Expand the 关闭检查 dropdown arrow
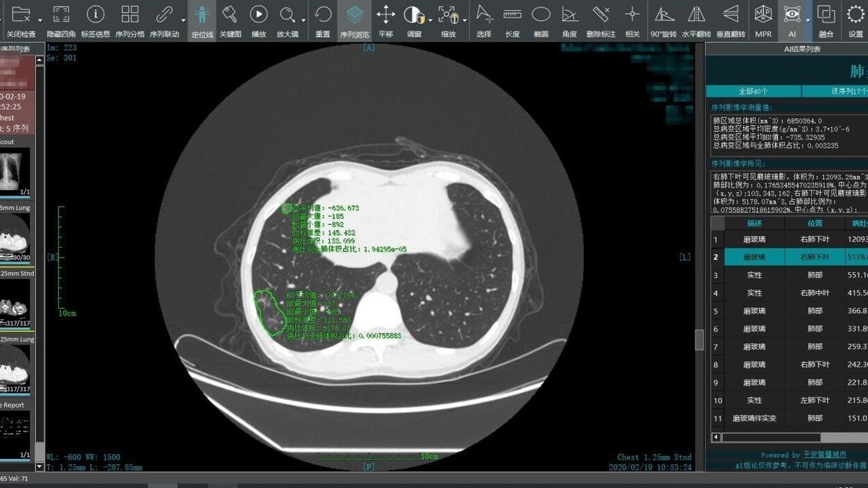Image resolution: width=868 pixels, height=488 pixels. click(40, 20)
